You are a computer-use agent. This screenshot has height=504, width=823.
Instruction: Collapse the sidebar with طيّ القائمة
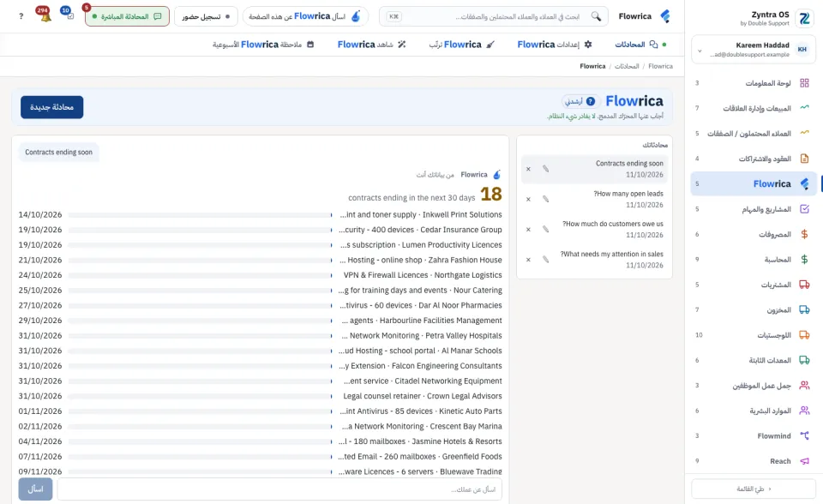(754, 489)
